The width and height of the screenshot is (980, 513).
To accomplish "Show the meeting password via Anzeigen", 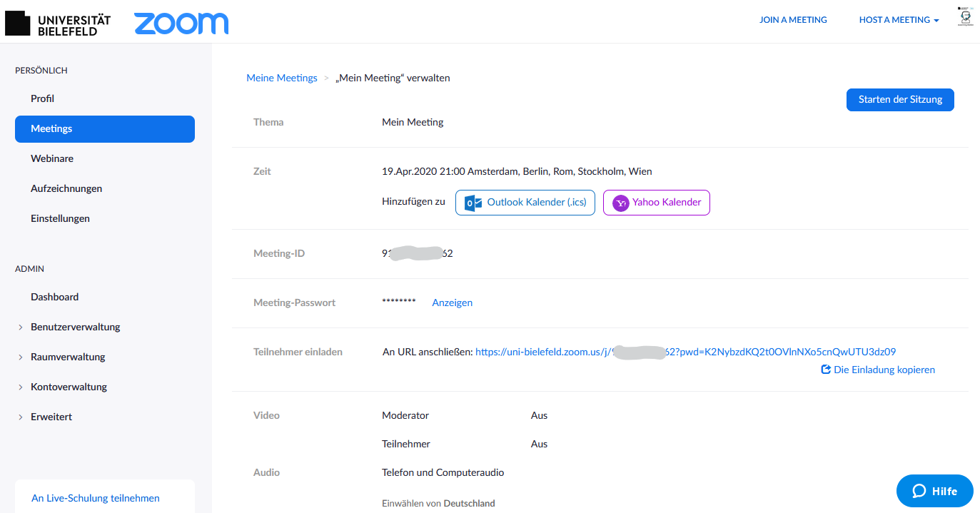I will tap(452, 303).
